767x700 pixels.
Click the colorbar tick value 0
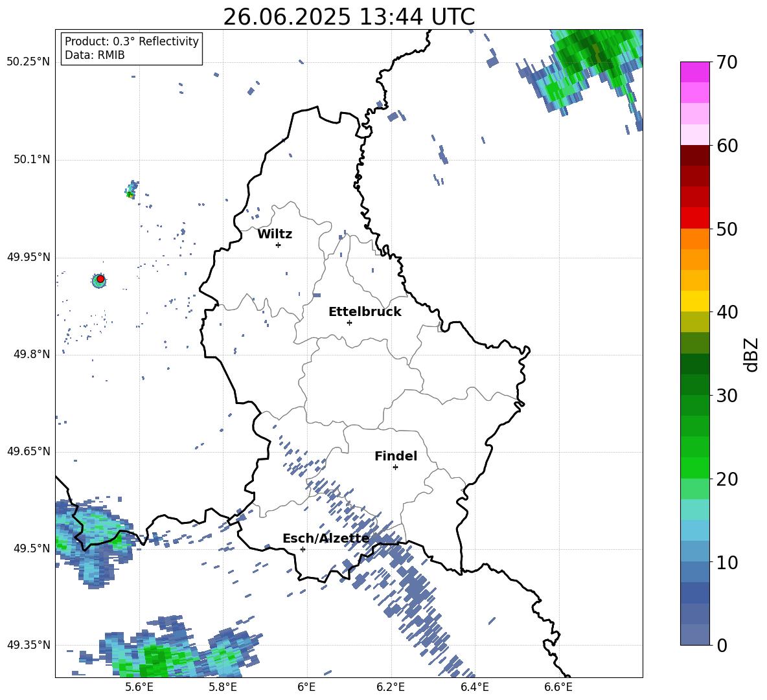722,645
